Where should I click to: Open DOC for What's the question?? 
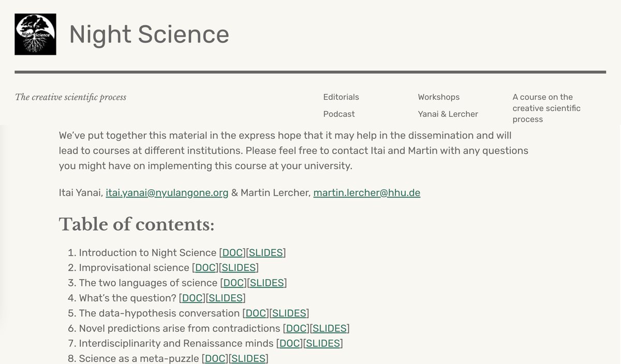tap(193, 298)
